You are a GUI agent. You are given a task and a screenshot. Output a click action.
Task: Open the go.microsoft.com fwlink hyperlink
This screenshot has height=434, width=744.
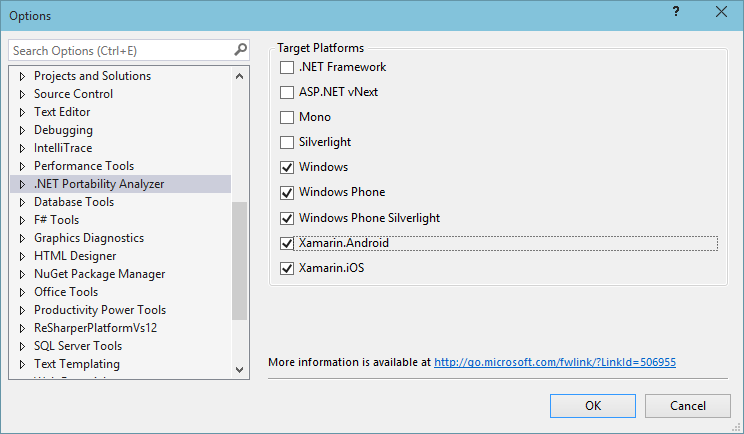(x=555, y=361)
